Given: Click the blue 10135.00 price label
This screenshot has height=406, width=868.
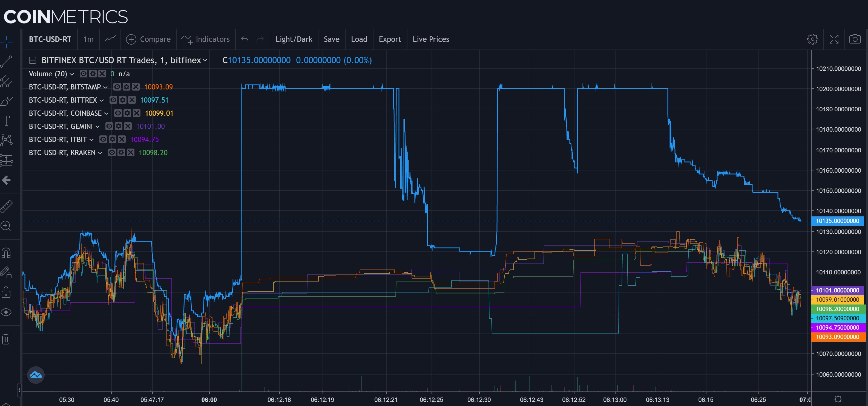Looking at the screenshot, I should click(837, 221).
